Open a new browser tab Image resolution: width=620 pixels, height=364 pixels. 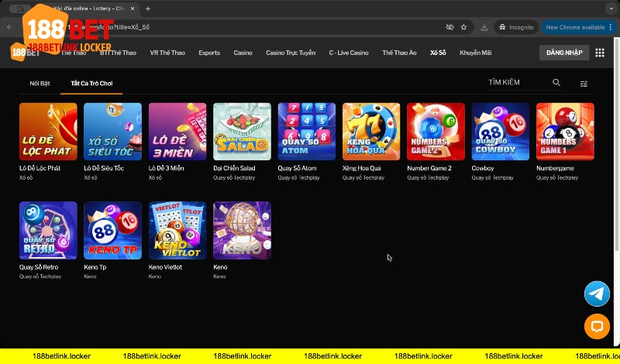pyautogui.click(x=148, y=9)
